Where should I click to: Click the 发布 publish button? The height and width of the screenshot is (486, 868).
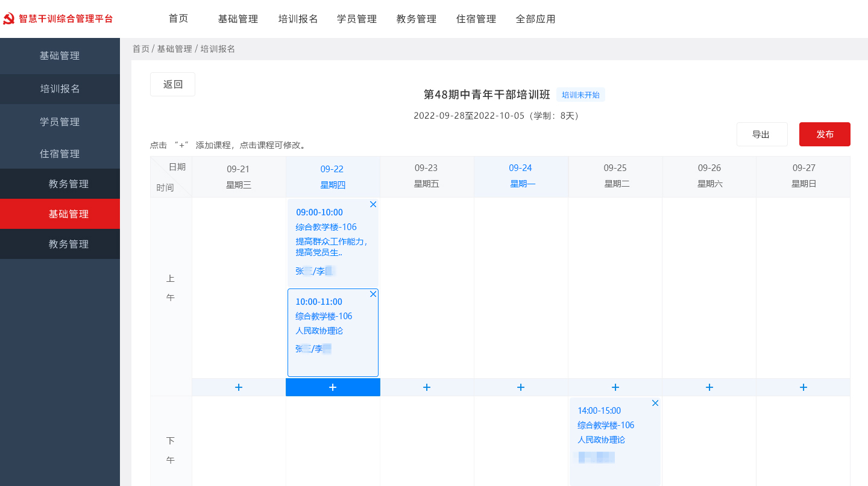tap(825, 134)
